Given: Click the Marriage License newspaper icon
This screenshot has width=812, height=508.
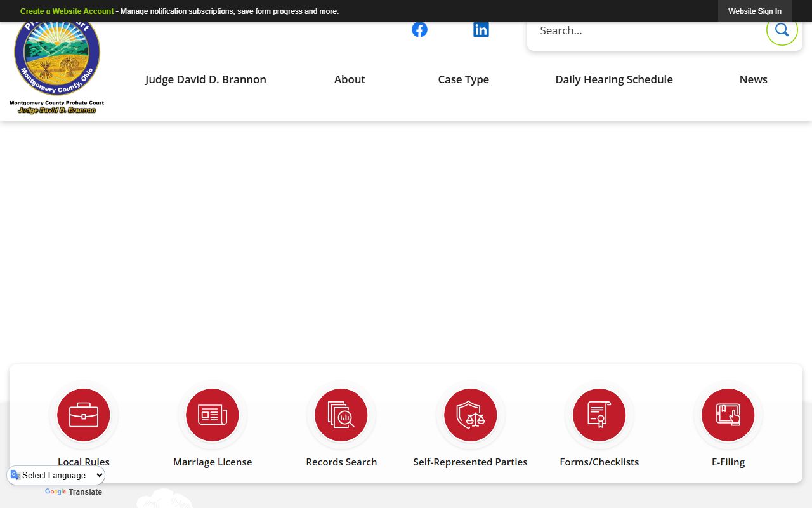Looking at the screenshot, I should click(213, 415).
